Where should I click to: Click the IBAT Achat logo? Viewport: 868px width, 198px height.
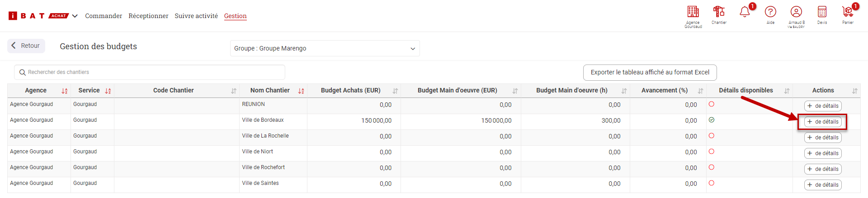[x=38, y=16]
